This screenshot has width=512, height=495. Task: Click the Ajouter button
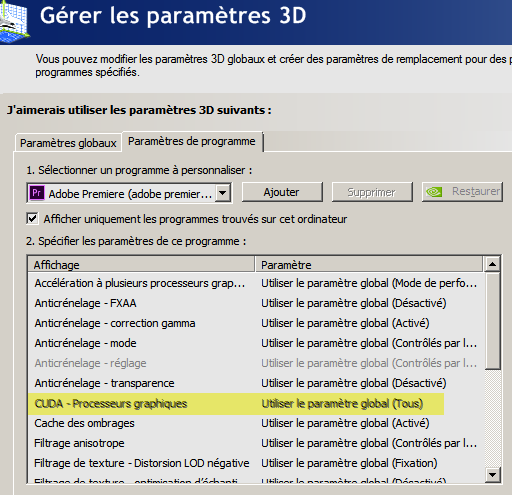(282, 192)
